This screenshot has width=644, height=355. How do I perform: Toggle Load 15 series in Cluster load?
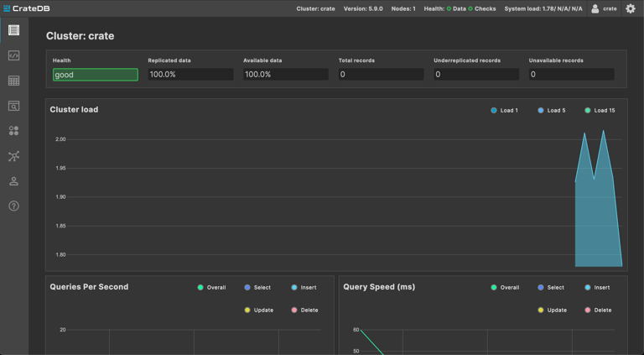click(600, 110)
